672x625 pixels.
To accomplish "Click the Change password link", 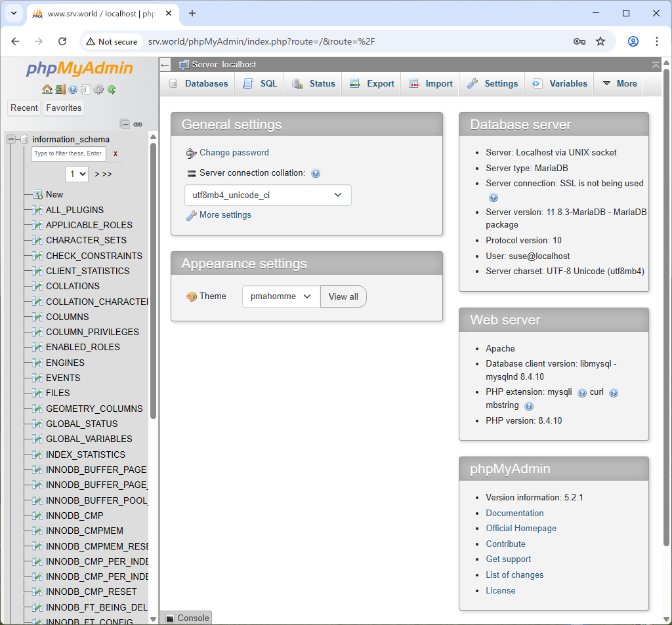I will [234, 152].
